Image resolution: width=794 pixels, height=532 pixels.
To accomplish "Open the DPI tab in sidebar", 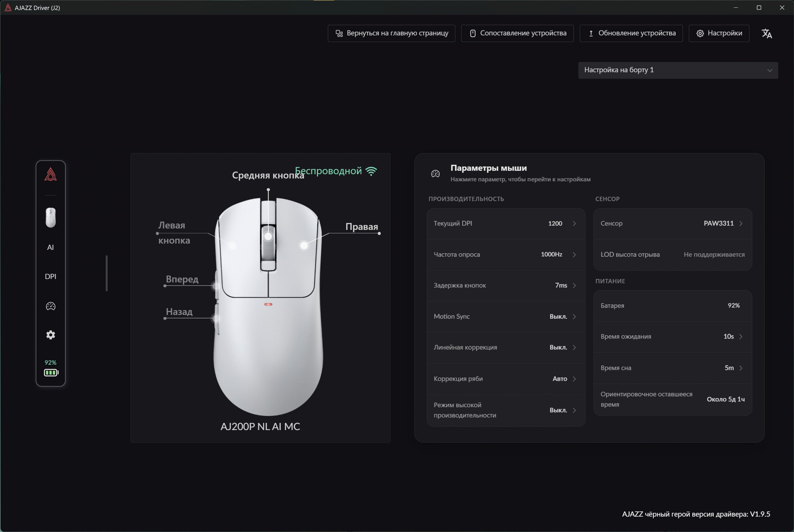I will click(51, 276).
